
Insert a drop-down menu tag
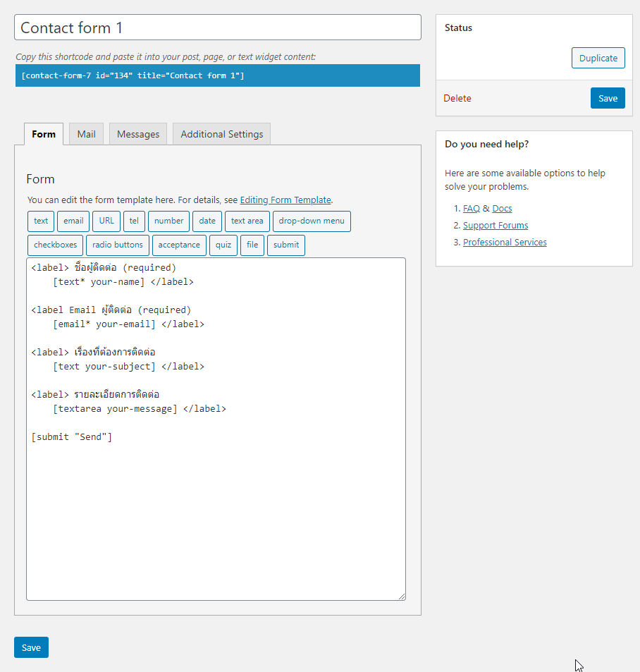click(312, 221)
